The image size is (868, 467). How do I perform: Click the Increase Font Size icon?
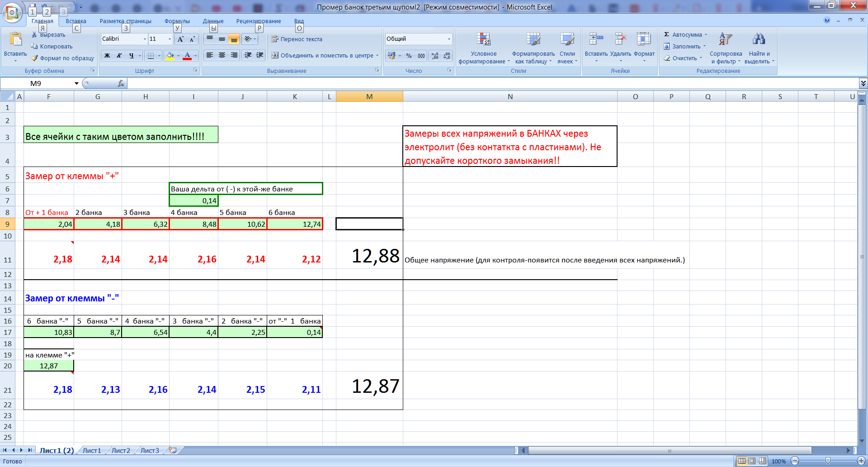(181, 39)
